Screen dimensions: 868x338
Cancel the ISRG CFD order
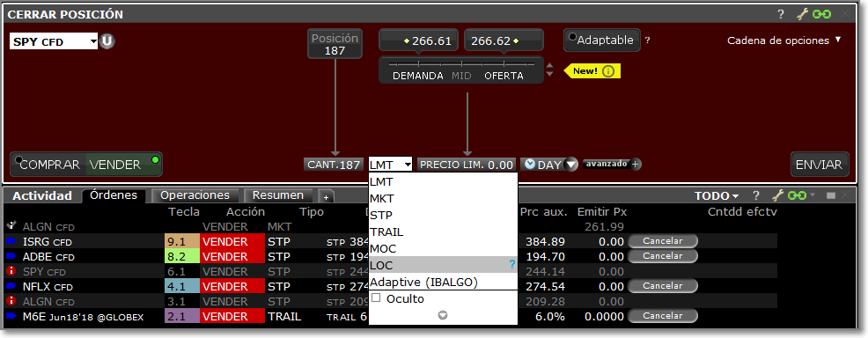[663, 241]
